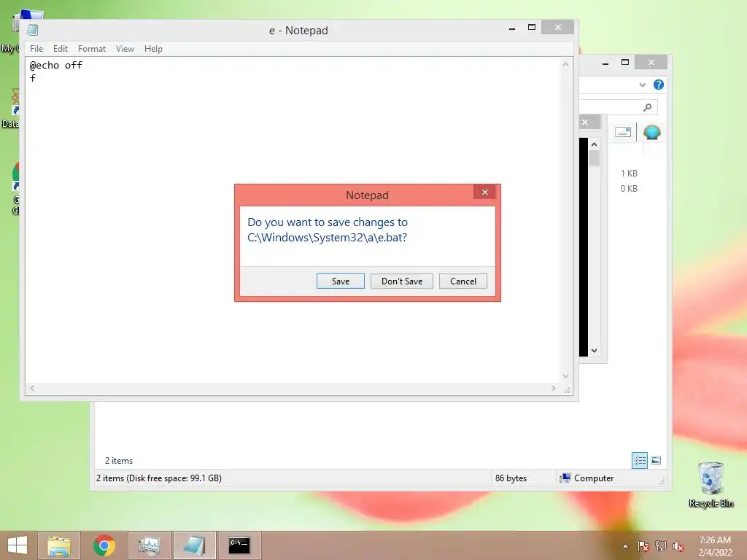Show hidden system tray icons
Image resolution: width=747 pixels, height=560 pixels.
click(x=625, y=546)
